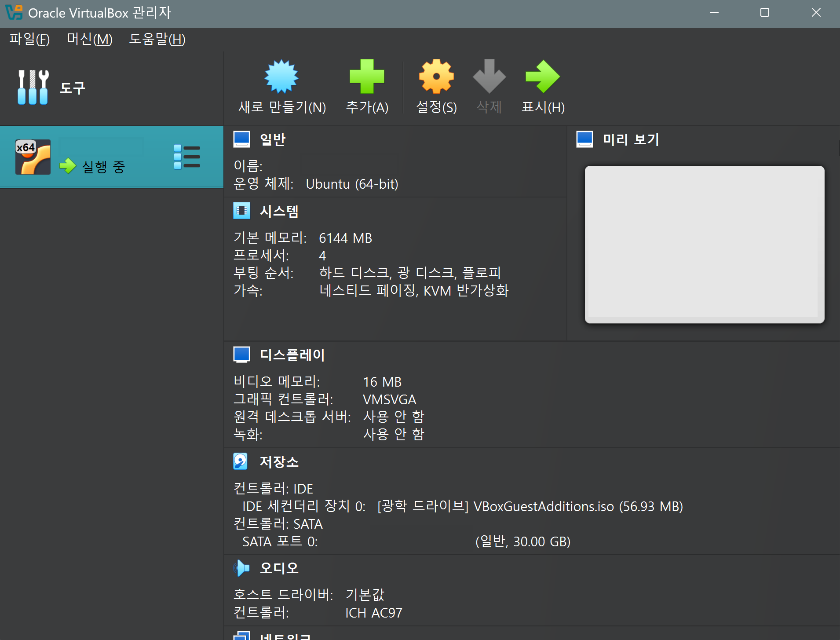
Task: Click the '원격 데스크톱 서버:' label
Action: [x=292, y=417]
